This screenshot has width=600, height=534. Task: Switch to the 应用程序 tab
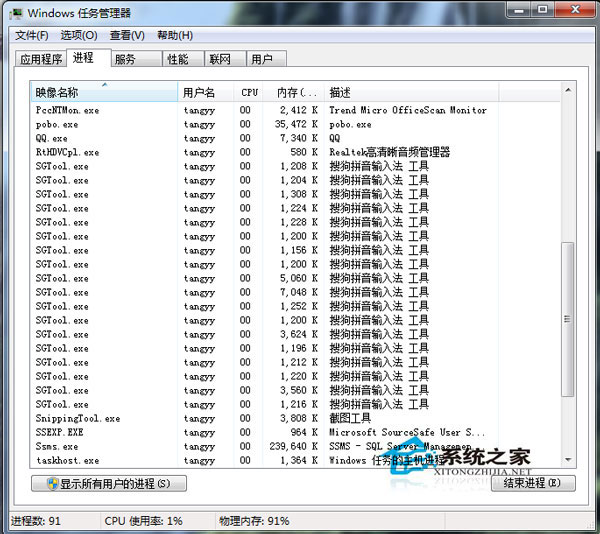click(x=41, y=59)
